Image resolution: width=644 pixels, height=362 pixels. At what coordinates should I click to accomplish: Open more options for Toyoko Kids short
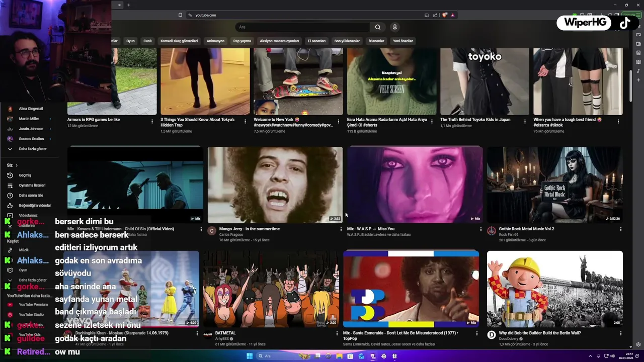(x=525, y=121)
